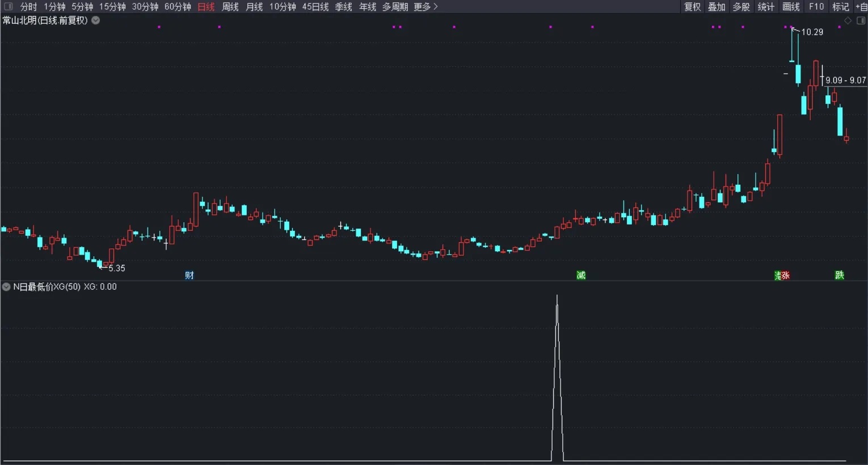
Task: Click the diamond marker icon near top right
Action: (848, 20)
